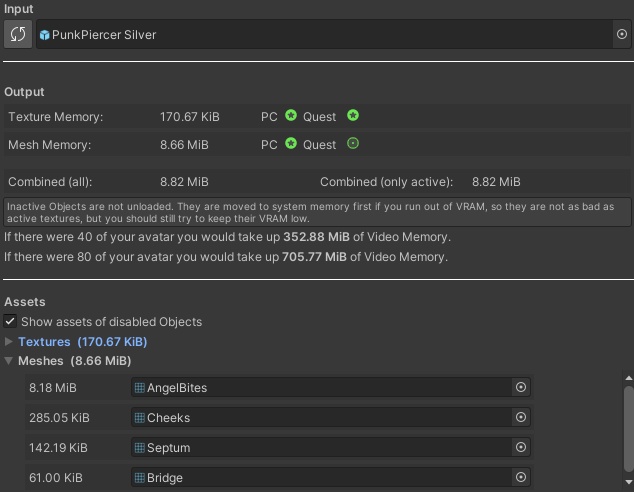The image size is (634, 492).
Task: Open object picker for Cheeks mesh
Action: tap(520, 417)
